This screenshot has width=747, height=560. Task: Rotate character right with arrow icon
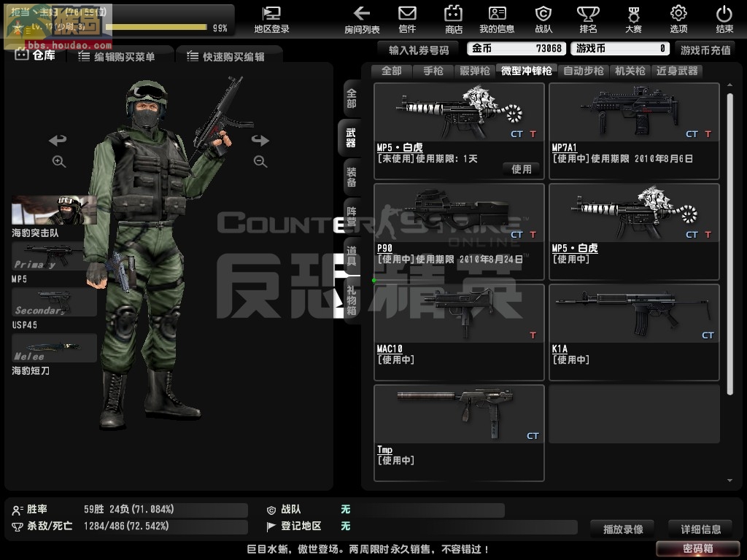pyautogui.click(x=260, y=140)
